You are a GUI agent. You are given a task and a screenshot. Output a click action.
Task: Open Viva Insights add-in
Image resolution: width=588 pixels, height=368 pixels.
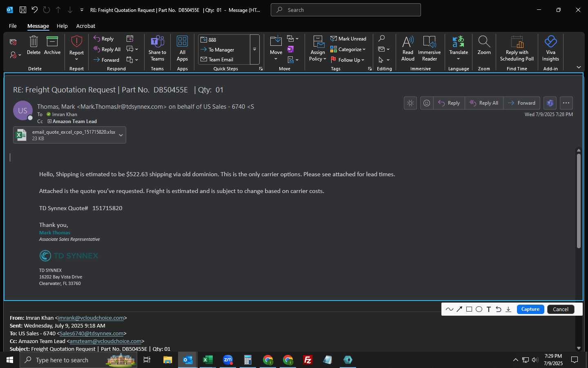pos(550,48)
